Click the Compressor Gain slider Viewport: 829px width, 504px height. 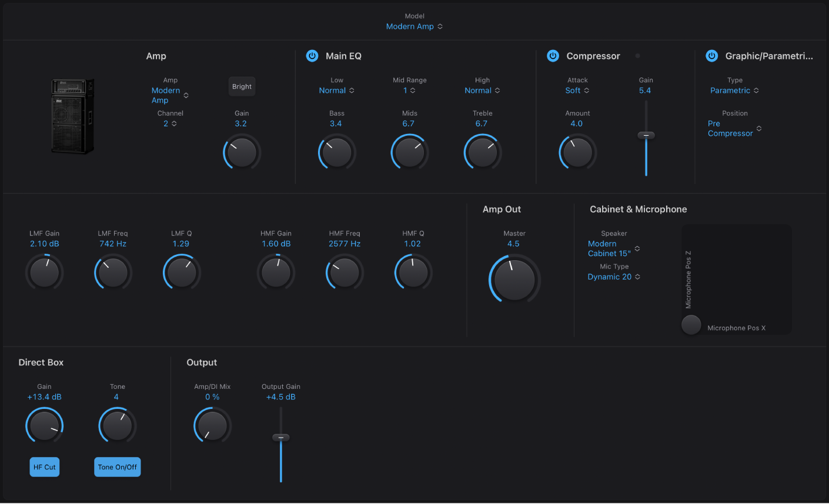(x=645, y=135)
